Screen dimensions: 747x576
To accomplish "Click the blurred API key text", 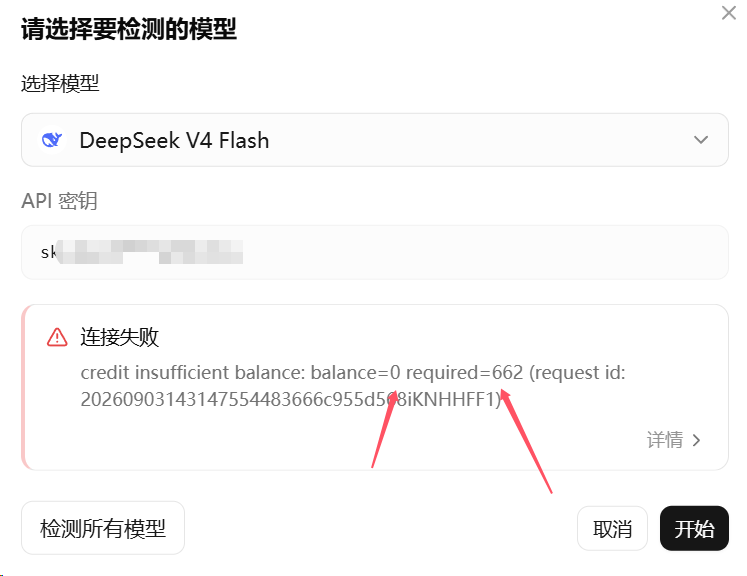I will tap(149, 252).
